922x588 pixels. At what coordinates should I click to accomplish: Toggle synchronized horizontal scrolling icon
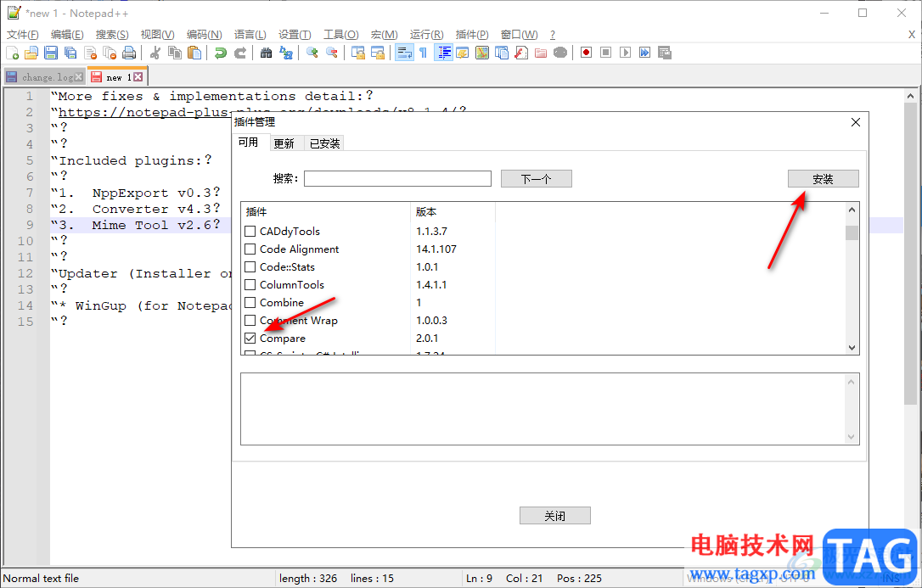point(378,53)
